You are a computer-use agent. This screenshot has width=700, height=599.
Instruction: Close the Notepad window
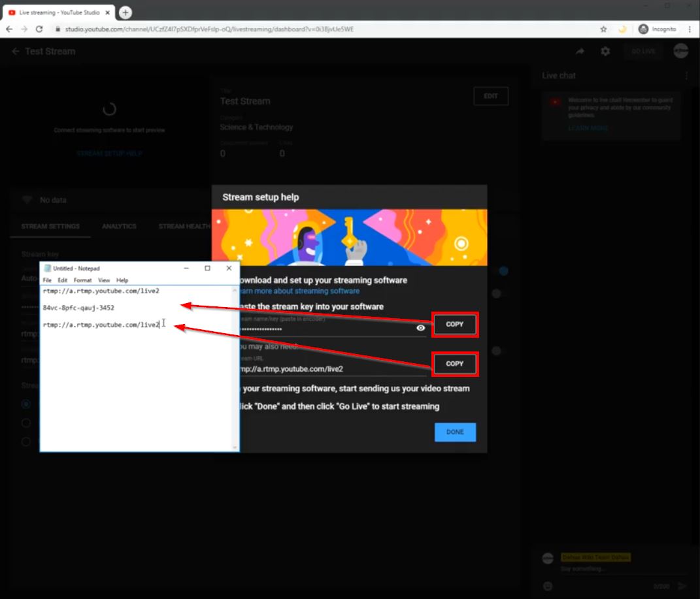(x=229, y=268)
